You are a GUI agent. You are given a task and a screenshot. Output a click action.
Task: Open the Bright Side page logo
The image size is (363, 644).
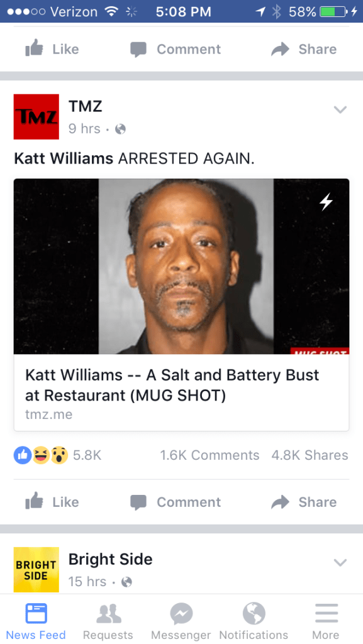[36, 569]
